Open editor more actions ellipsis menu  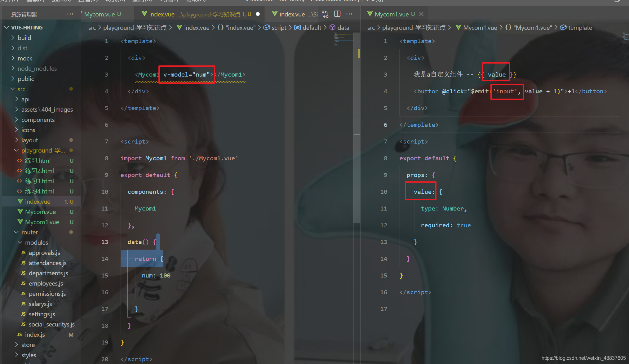[349, 14]
